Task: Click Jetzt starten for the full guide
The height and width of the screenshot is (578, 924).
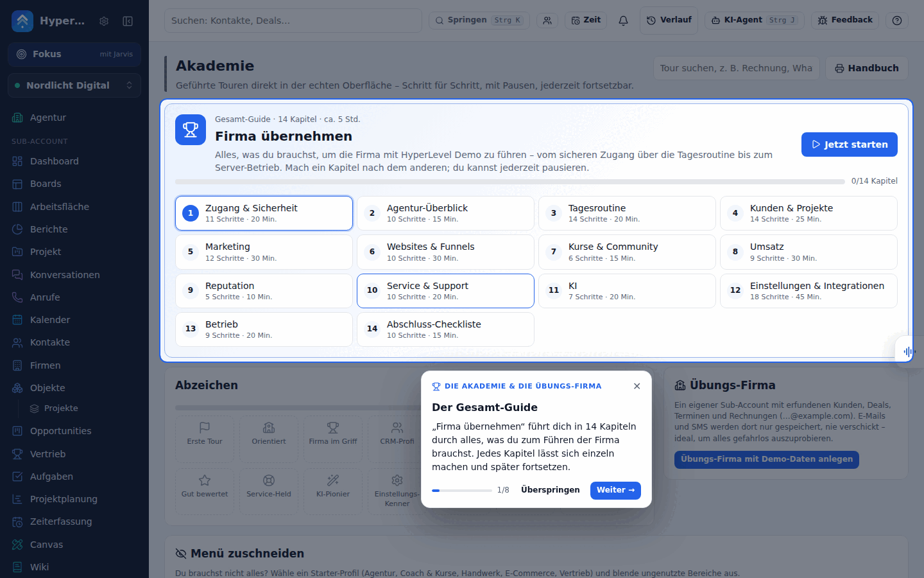Action: click(850, 144)
